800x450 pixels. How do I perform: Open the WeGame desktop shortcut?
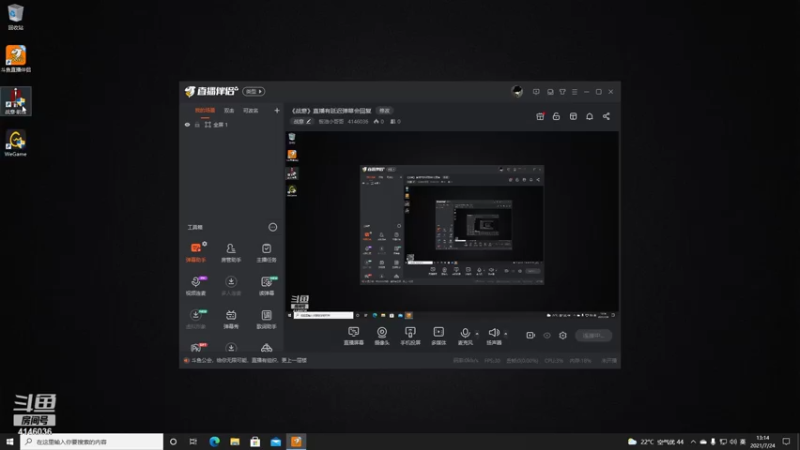[15, 143]
